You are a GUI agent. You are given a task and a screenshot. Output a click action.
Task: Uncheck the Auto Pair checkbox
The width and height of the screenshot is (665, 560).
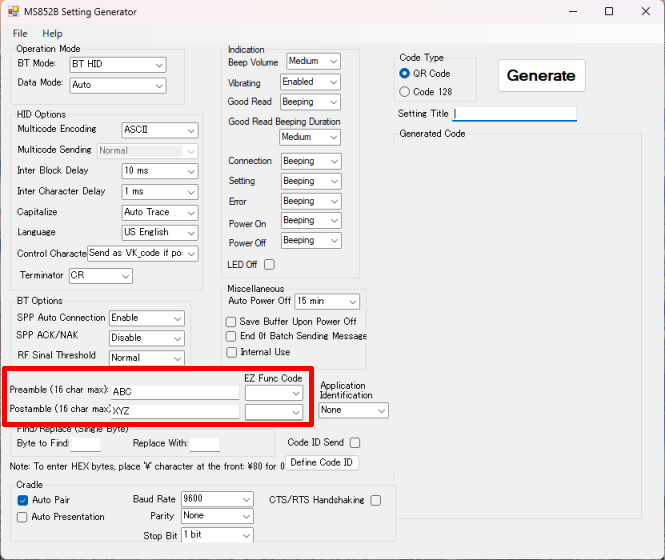pos(23,499)
